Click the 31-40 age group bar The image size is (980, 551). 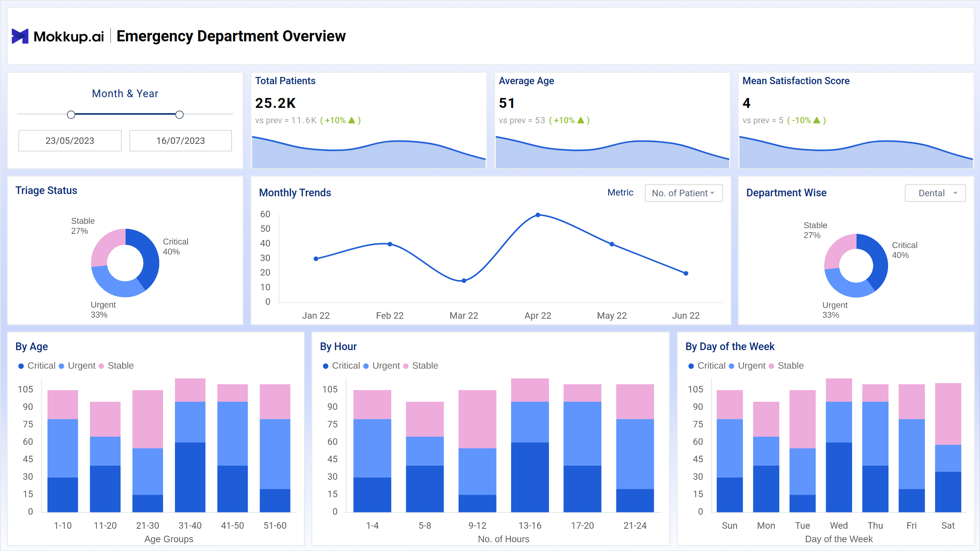coord(190,445)
